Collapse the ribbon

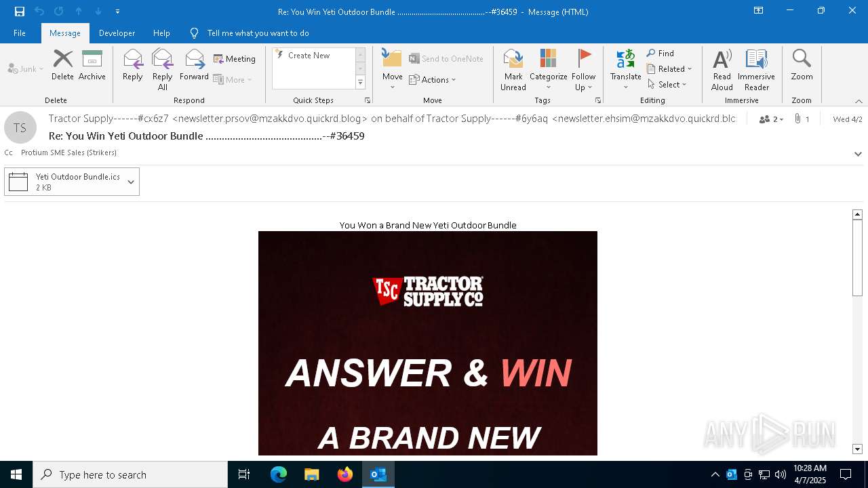tap(859, 101)
